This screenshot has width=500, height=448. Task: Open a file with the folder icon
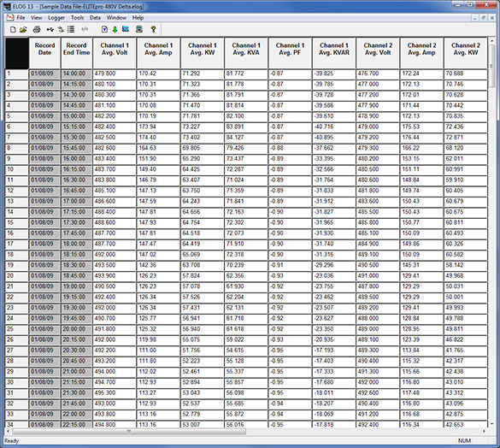click(x=23, y=30)
